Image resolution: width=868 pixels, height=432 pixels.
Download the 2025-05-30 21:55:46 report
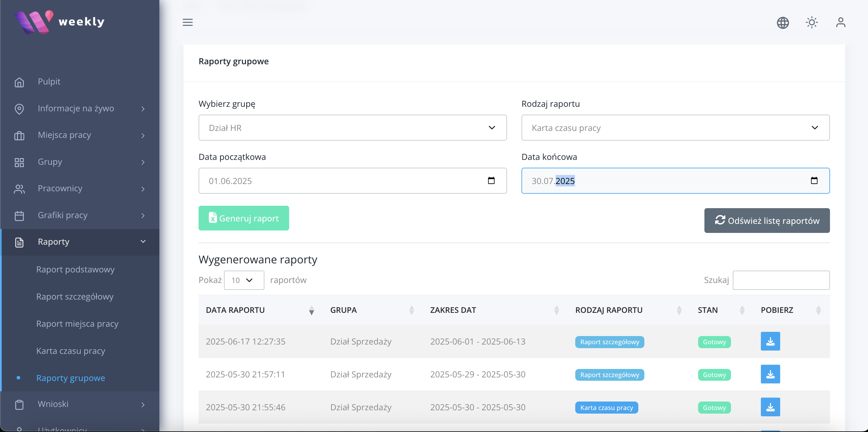(770, 407)
